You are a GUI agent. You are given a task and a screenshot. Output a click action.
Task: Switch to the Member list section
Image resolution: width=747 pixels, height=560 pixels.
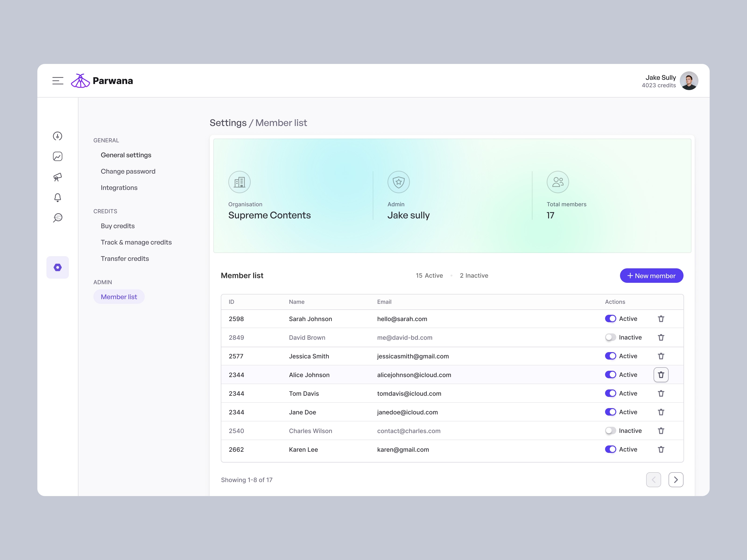click(x=119, y=296)
